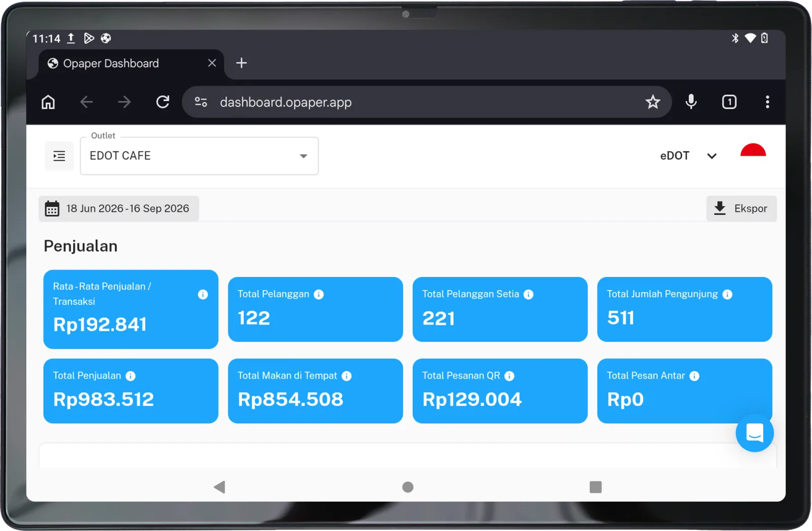
Task: Open the floating chat support bubble
Action: pos(755,433)
